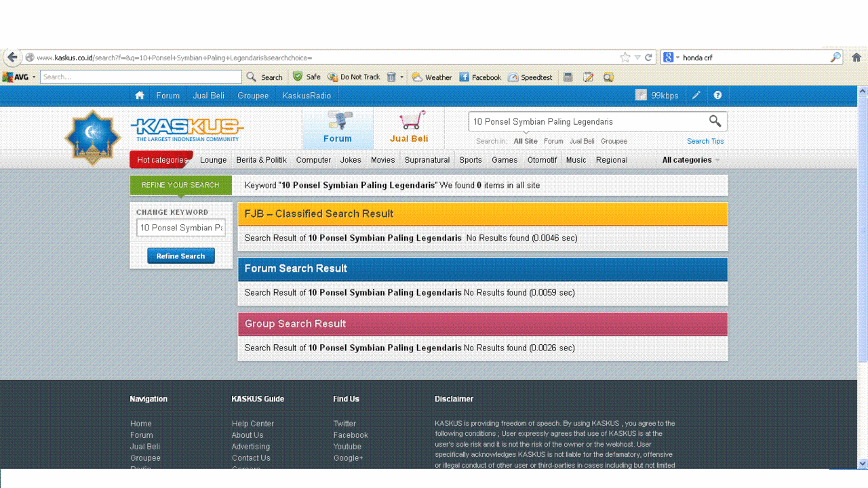This screenshot has width=868, height=488.
Task: Open the history dropdown in URL bar
Action: 637,58
